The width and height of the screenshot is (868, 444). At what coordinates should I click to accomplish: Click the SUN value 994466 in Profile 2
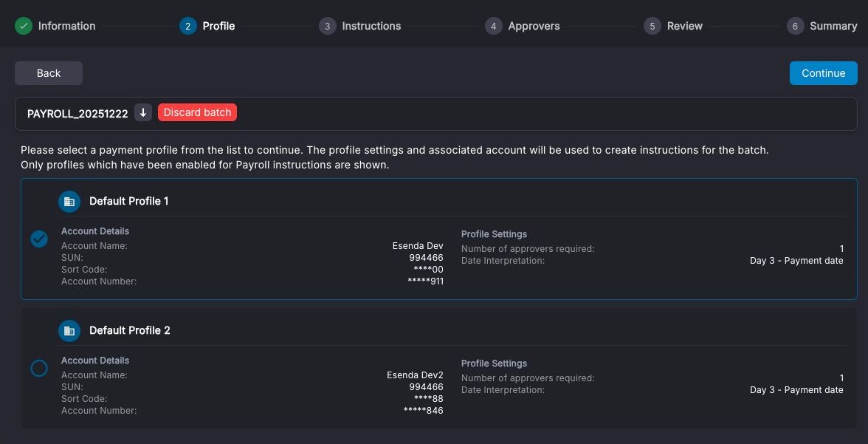point(427,387)
